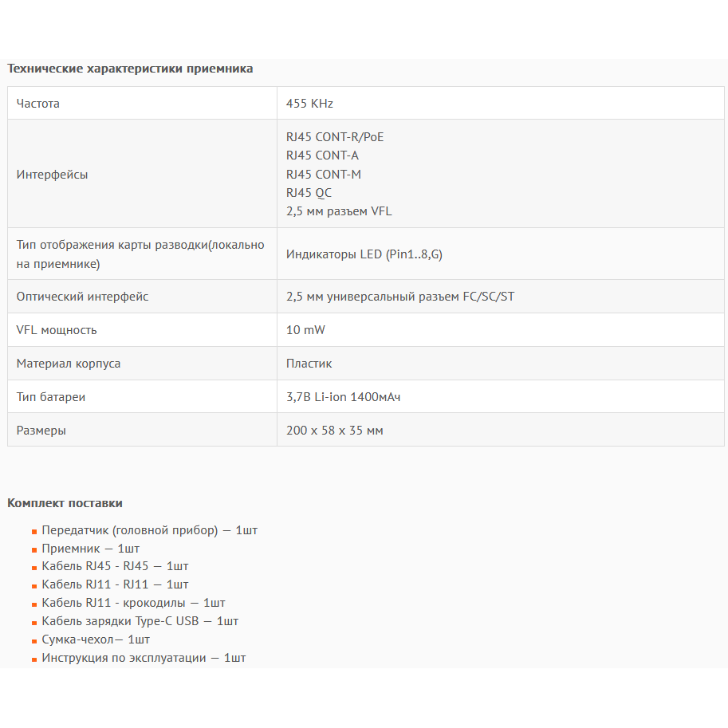Image resolution: width=728 pixels, height=728 pixels.
Task: Select the Частота table row
Action: point(37,103)
